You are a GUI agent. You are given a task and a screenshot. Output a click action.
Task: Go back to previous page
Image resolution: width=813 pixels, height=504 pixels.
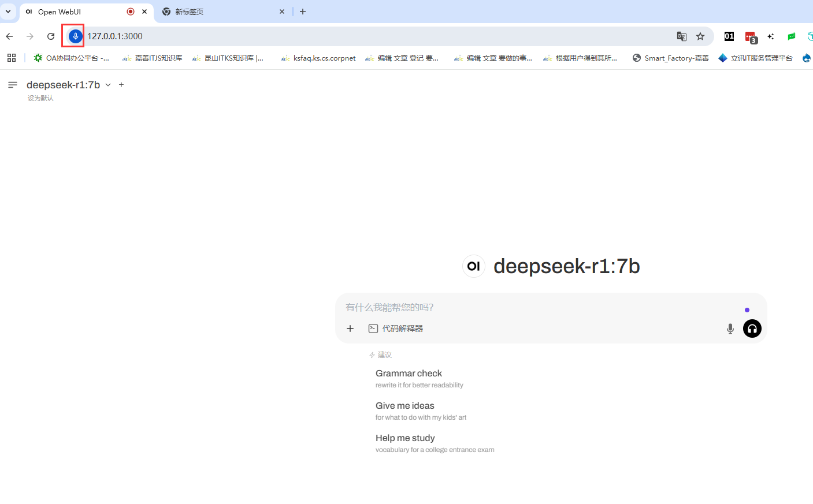[x=10, y=36]
